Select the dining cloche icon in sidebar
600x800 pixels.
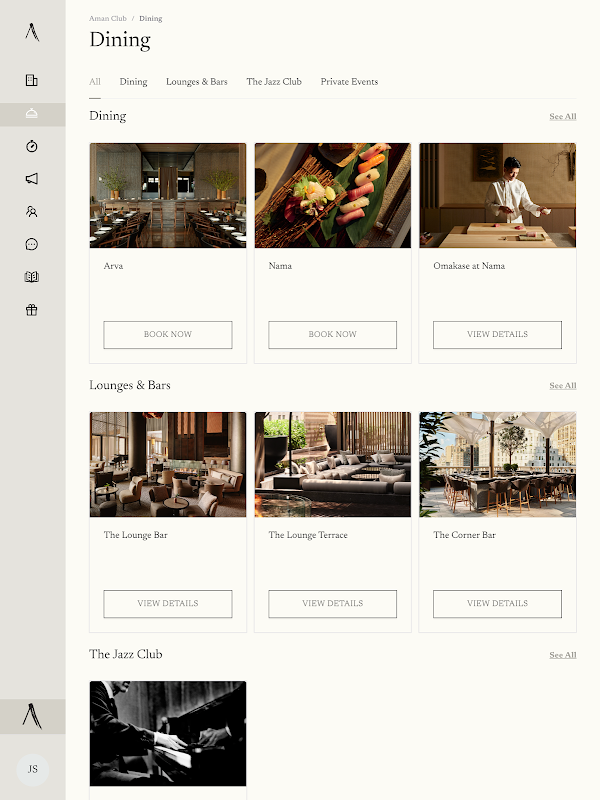pos(32,113)
